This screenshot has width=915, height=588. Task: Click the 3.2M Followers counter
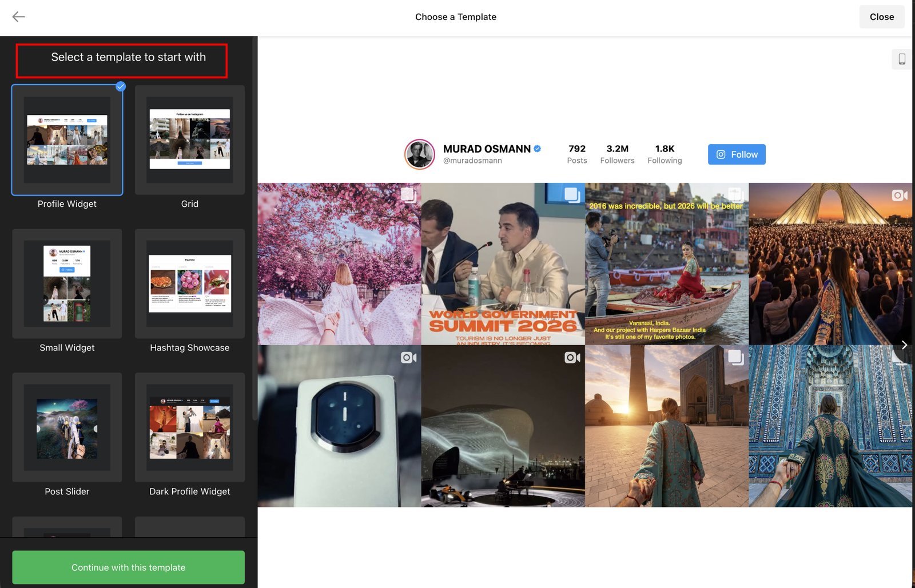click(617, 154)
